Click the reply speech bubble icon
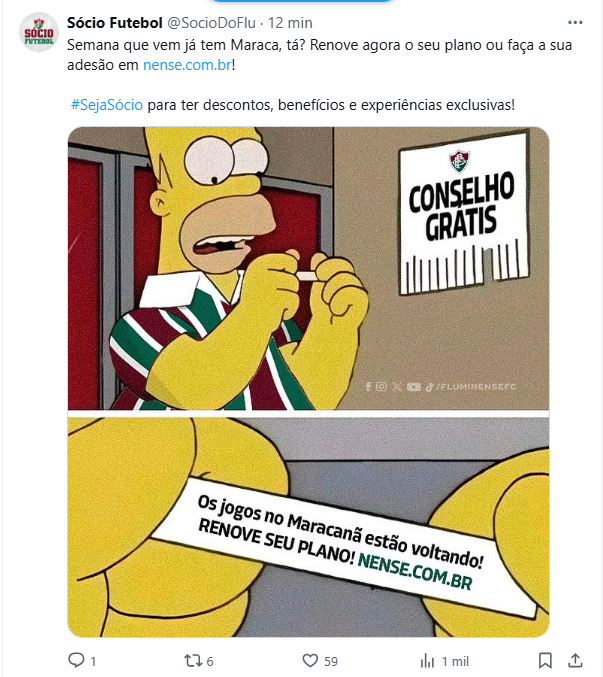Image resolution: width=603 pixels, height=677 pixels. click(76, 660)
